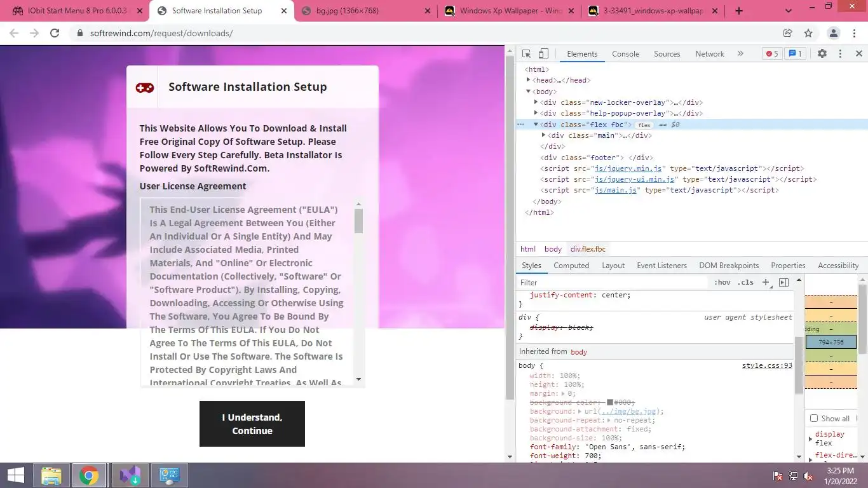
Task: Open the Event Listeners tab
Action: pos(661,266)
